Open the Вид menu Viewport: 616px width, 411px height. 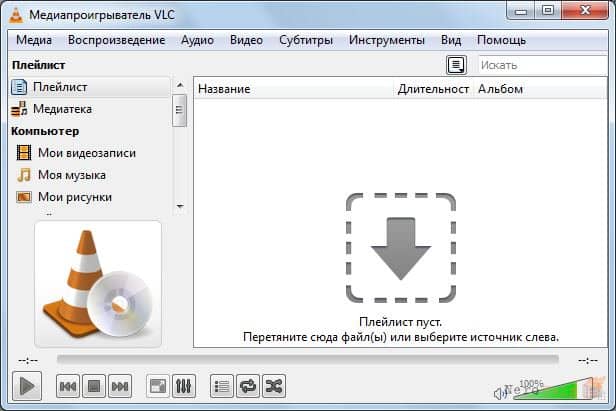tap(451, 40)
